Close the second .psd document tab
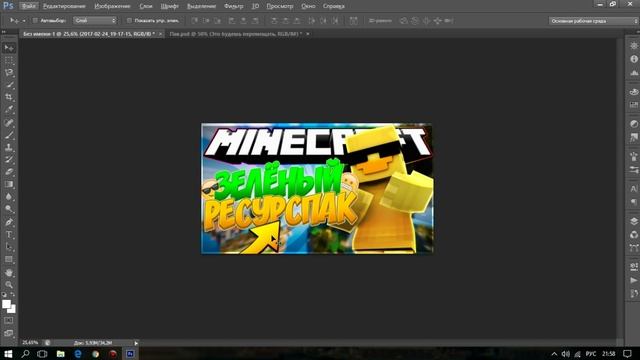The width and height of the screenshot is (640, 360). pyautogui.click(x=308, y=34)
